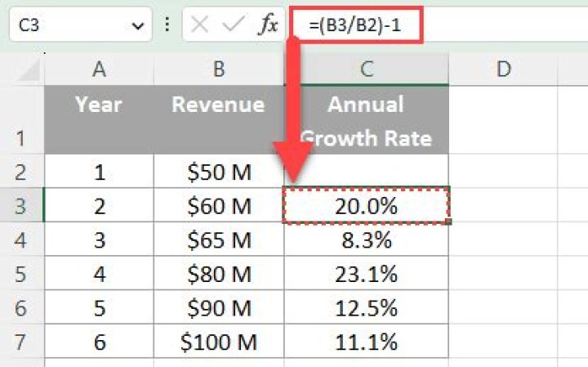Select column B header
This screenshot has width=588, height=367.
click(x=218, y=69)
